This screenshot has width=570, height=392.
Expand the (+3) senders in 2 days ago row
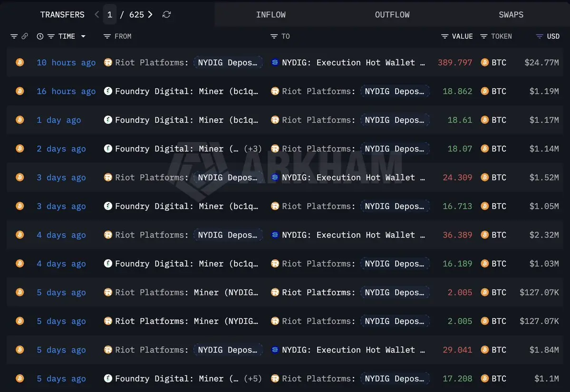coord(252,149)
